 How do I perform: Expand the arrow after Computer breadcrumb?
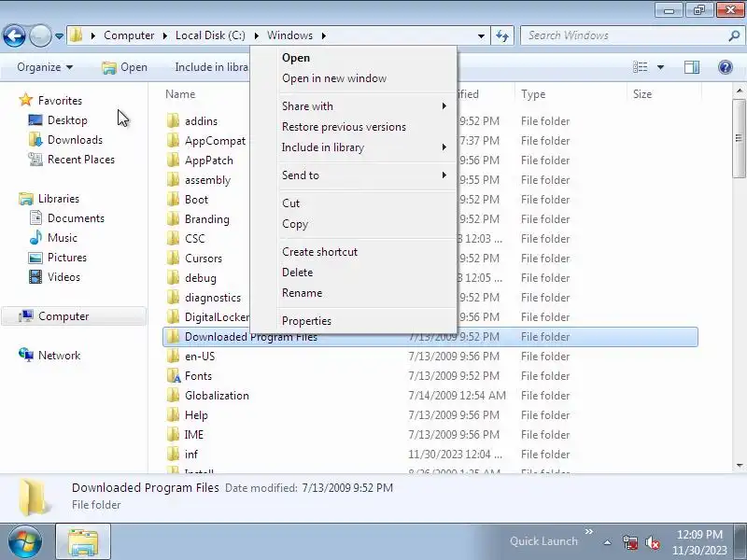(164, 35)
